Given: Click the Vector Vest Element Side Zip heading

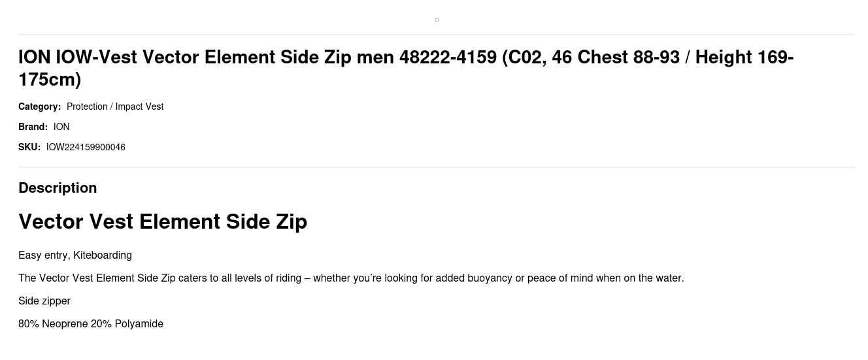Looking at the screenshot, I should [x=163, y=221].
